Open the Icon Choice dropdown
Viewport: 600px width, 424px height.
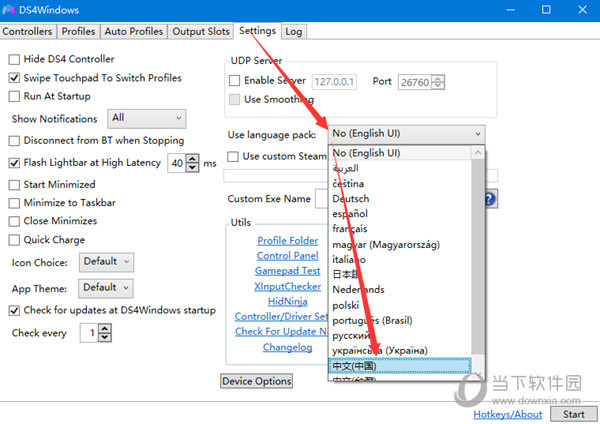tap(106, 262)
